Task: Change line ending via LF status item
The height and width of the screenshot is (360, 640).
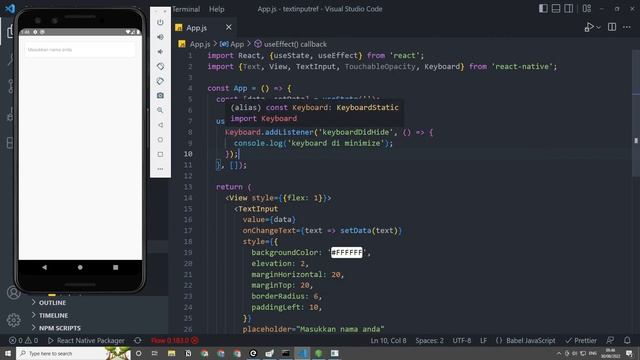Action: pyautogui.click(x=483, y=340)
